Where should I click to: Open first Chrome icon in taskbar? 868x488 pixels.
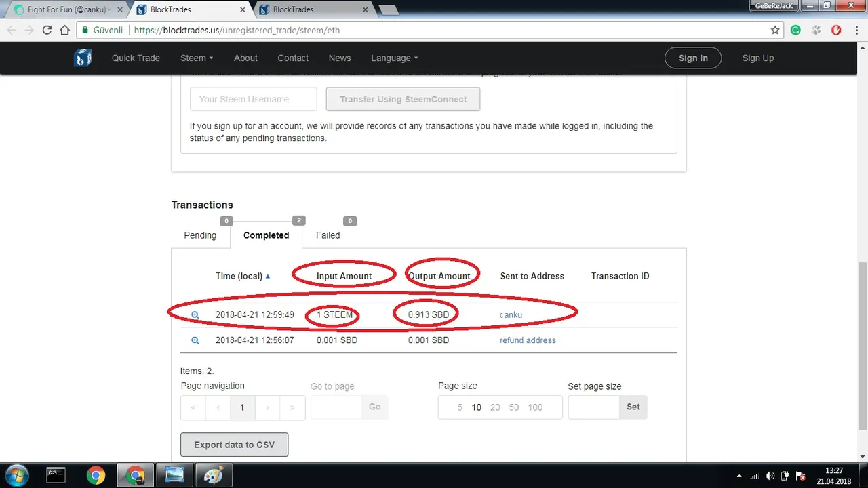click(96, 476)
